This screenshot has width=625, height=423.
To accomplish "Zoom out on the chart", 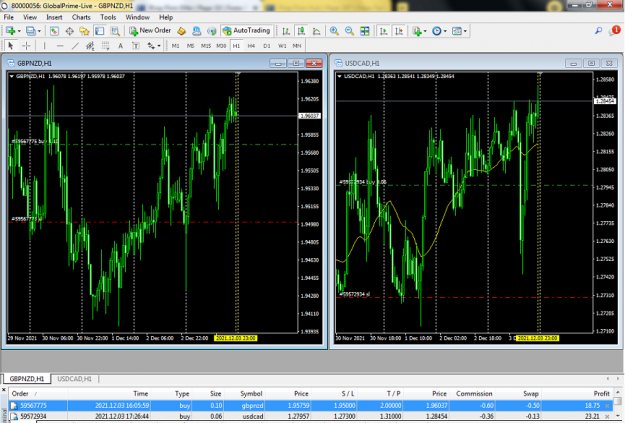I will [x=349, y=31].
